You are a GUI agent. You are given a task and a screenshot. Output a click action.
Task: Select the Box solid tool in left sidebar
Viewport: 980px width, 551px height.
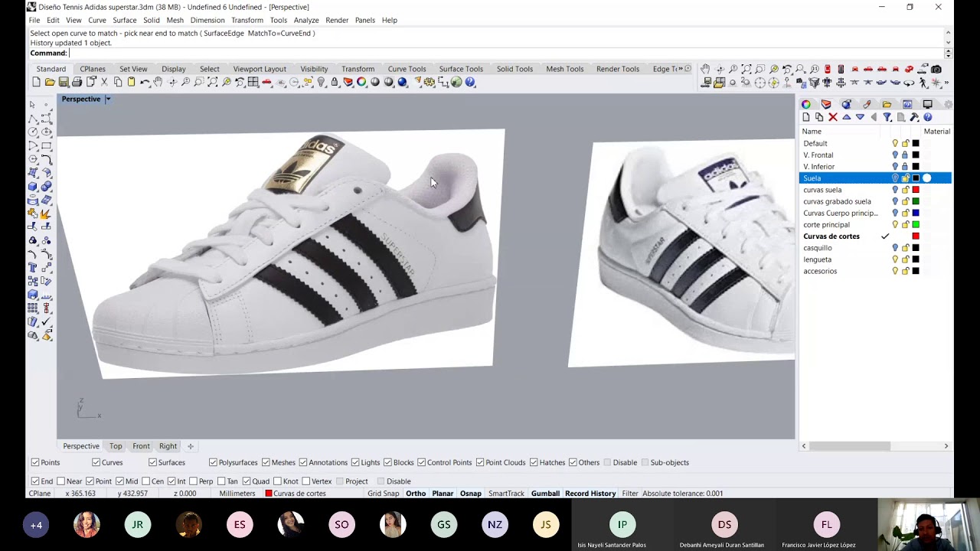click(32, 186)
